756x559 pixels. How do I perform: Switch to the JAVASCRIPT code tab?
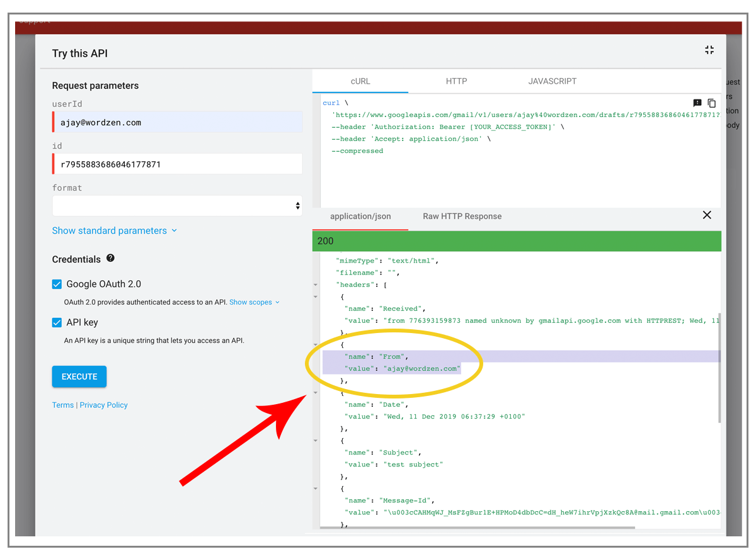(553, 81)
